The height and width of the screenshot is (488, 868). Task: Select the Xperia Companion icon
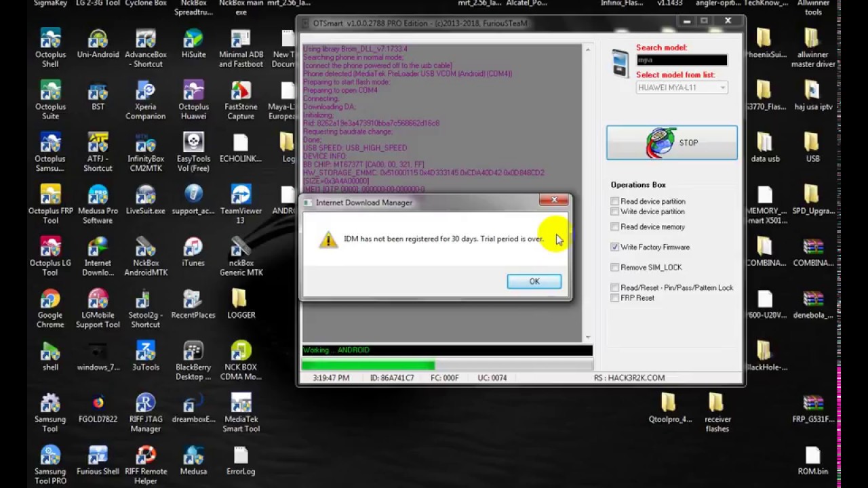(145, 100)
